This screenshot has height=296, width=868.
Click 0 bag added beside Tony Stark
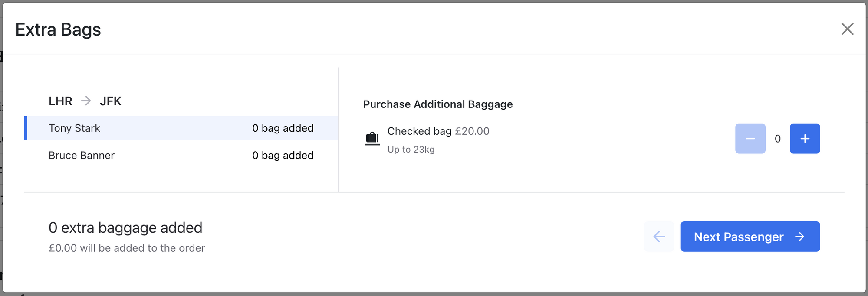click(283, 128)
